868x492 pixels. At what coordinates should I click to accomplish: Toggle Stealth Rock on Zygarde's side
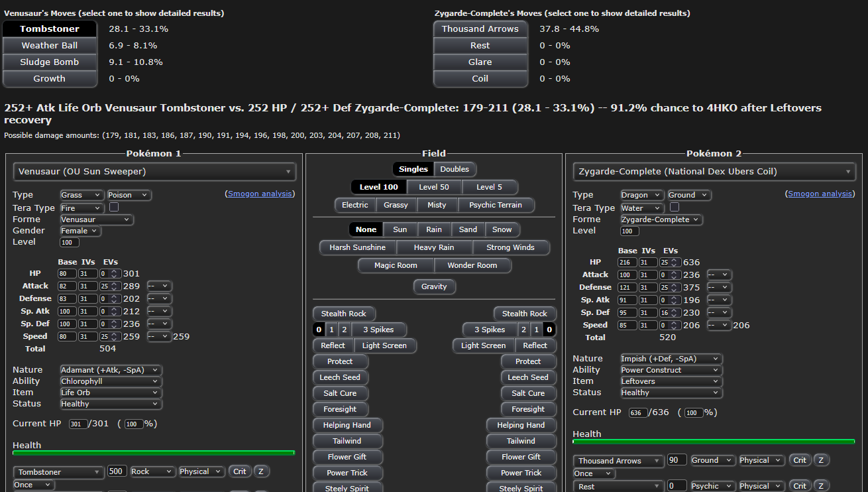[x=525, y=314]
